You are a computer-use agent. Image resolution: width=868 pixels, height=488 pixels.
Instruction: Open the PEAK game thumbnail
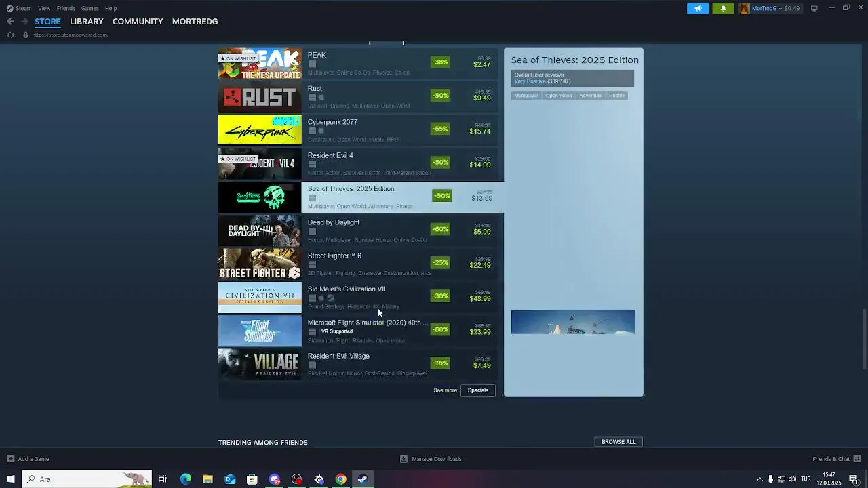pos(260,63)
